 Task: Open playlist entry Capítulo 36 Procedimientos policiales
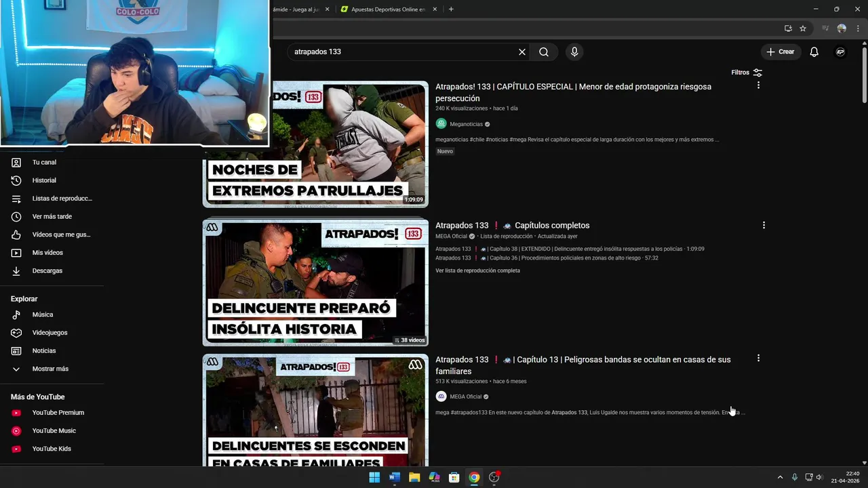coord(547,258)
